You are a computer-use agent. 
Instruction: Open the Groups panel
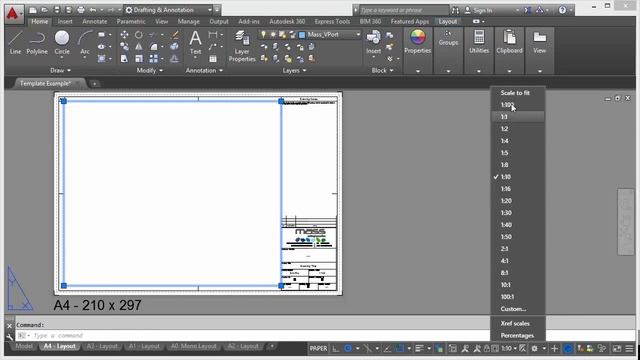(x=448, y=38)
